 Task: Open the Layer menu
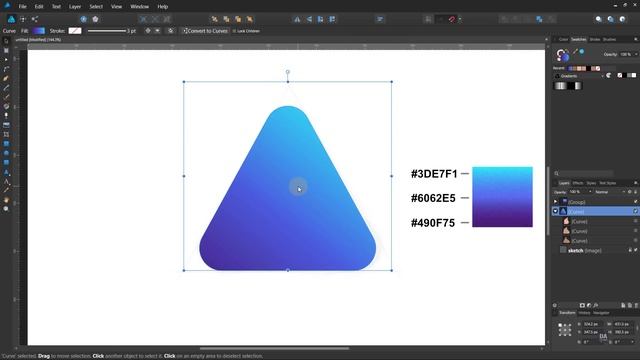[x=75, y=7]
